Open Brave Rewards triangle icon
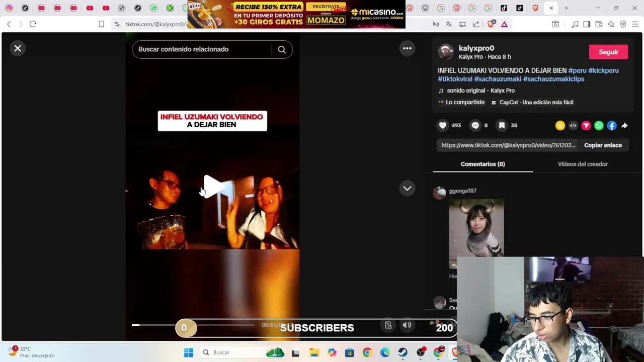Viewport: 644px width, 362px height. point(504,24)
